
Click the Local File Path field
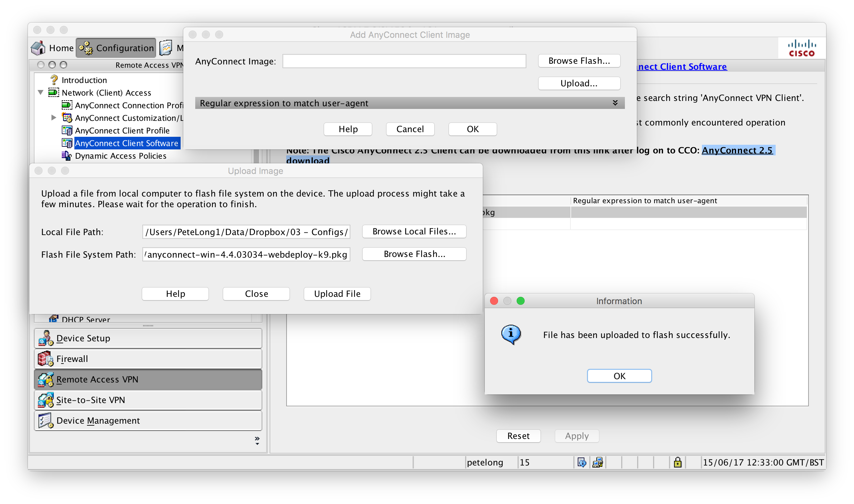tap(246, 232)
